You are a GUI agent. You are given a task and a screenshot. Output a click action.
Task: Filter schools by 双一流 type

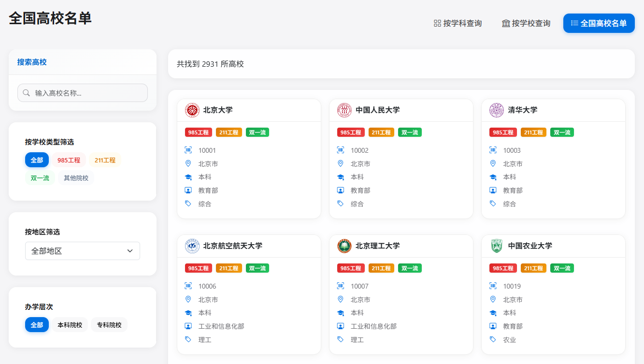click(40, 178)
